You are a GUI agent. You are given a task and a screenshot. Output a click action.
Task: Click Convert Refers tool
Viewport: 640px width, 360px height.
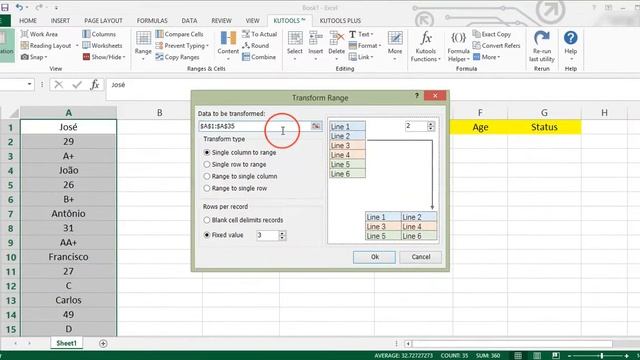(x=497, y=46)
